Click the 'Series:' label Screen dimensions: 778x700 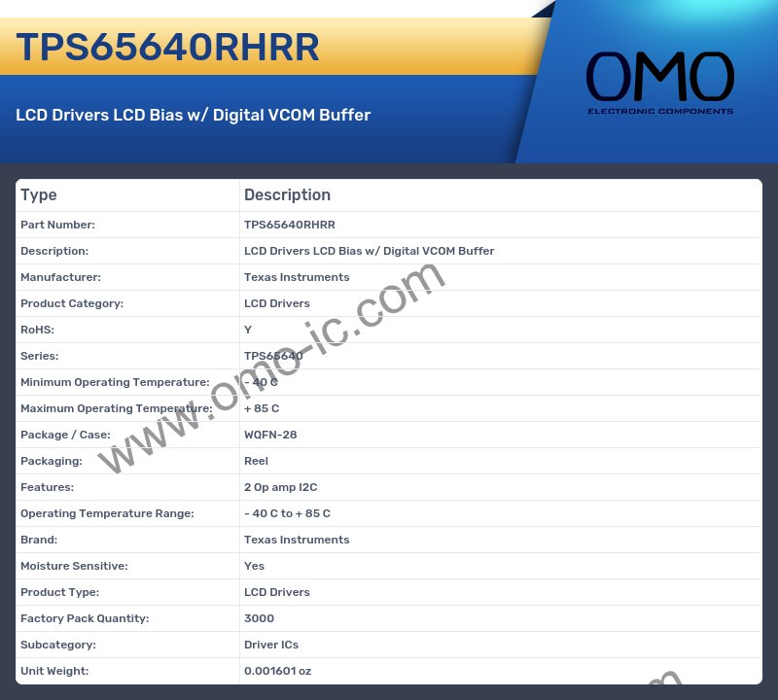coord(40,356)
